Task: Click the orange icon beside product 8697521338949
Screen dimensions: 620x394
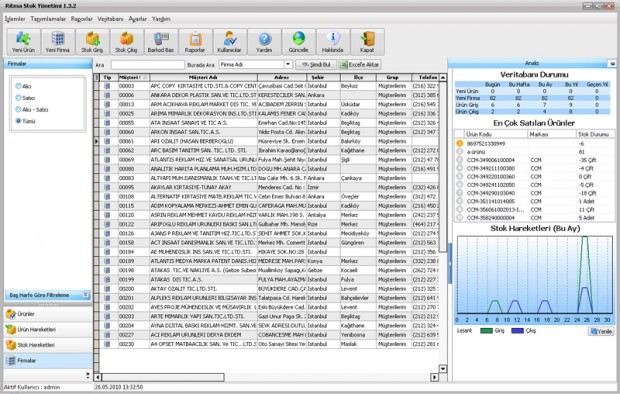Action: point(459,144)
